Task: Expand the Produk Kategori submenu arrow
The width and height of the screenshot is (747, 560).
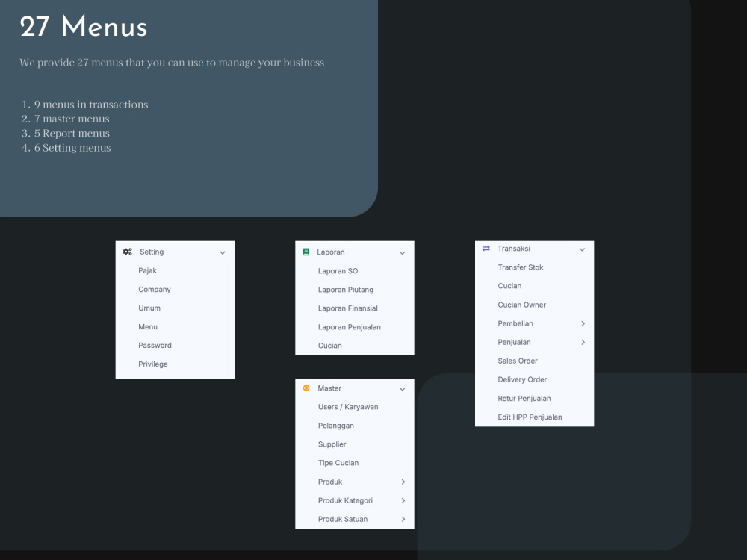Action: tap(403, 500)
